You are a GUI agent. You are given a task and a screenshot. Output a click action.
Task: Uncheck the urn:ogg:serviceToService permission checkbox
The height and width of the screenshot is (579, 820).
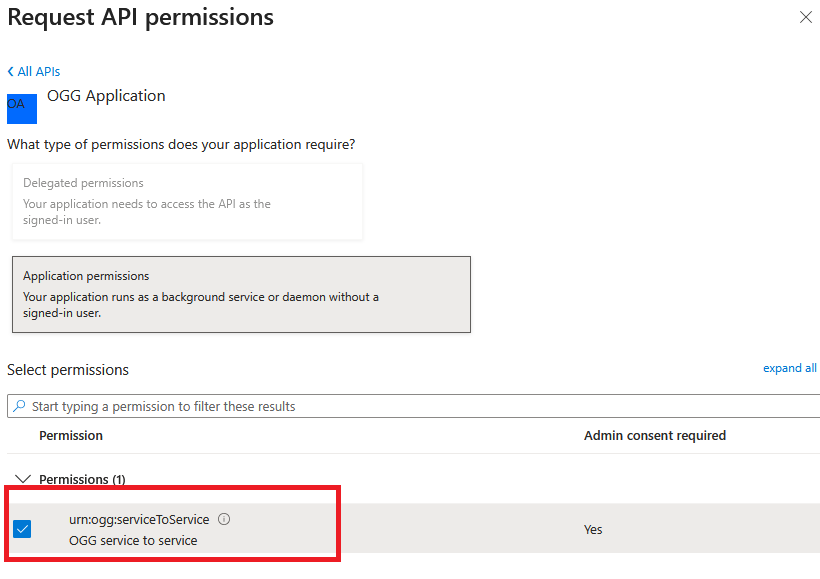[22, 528]
